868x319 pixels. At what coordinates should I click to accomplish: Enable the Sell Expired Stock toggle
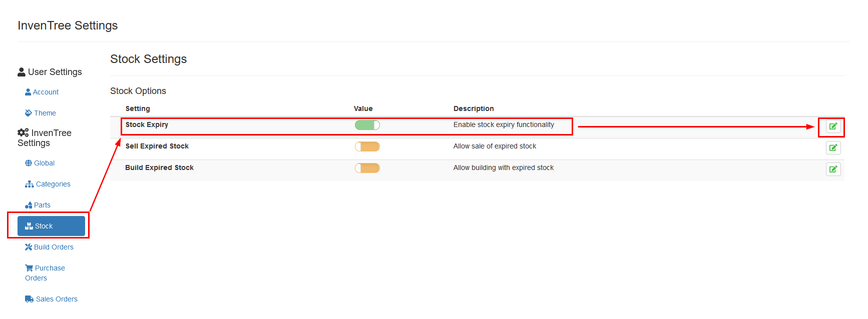point(367,146)
